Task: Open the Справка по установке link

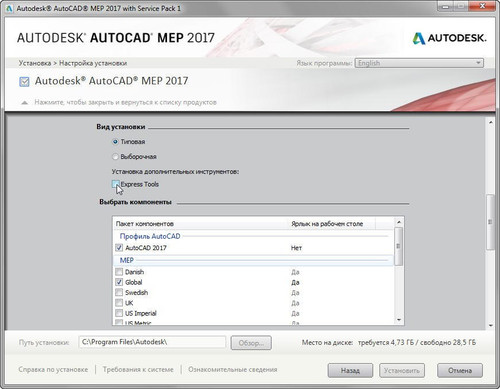Action: [53, 369]
